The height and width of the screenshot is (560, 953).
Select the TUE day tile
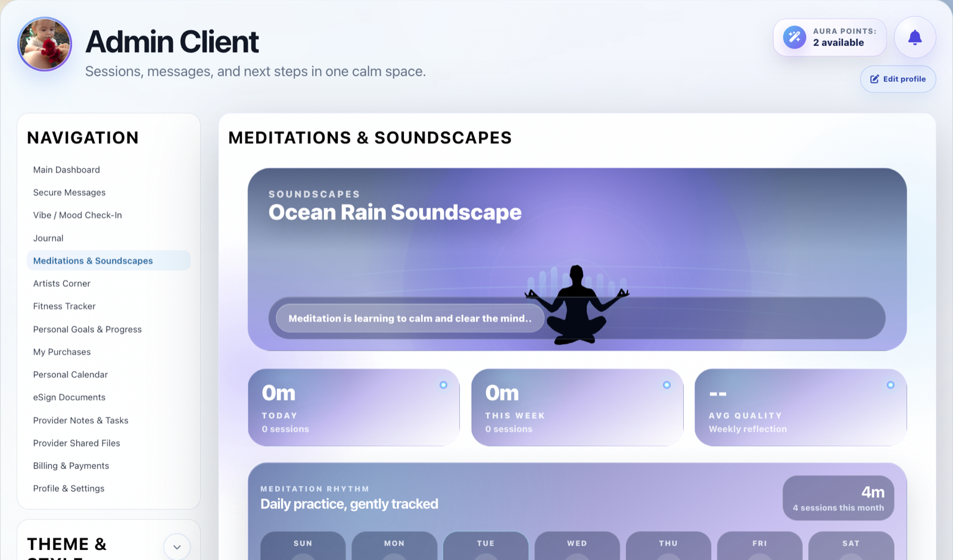(x=485, y=546)
